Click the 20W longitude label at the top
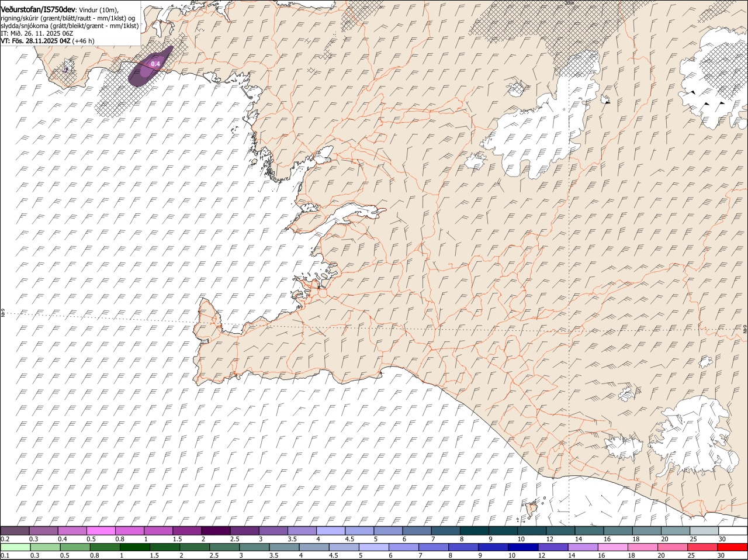This screenshot has width=748, height=560. (570, 3)
